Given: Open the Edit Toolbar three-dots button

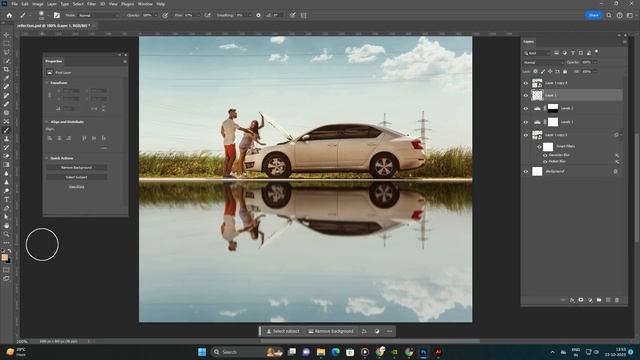Looking at the screenshot, I should tap(6, 242).
